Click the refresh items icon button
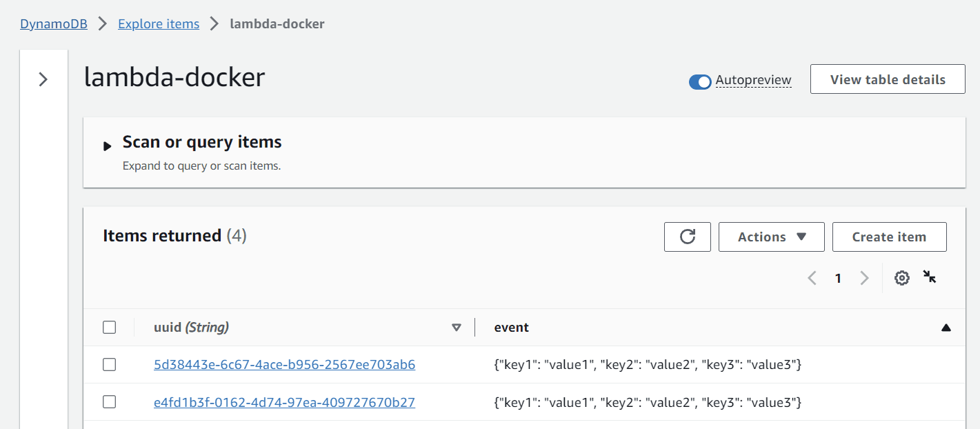Screen dimensions: 980x429 688,237
